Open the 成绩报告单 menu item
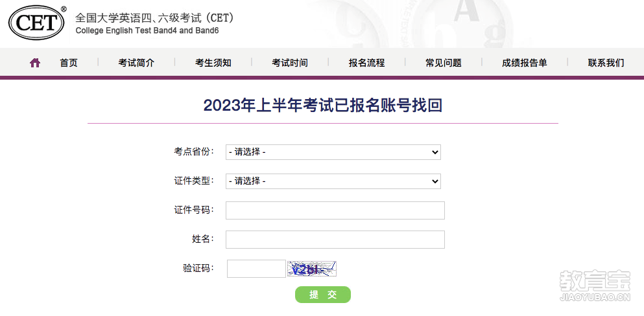 [x=525, y=63]
